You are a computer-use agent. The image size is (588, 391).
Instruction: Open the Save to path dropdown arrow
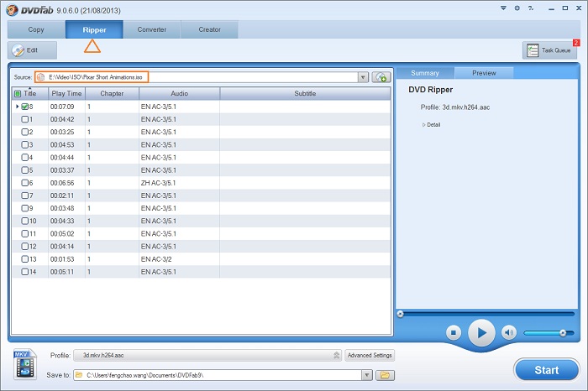pyautogui.click(x=367, y=375)
